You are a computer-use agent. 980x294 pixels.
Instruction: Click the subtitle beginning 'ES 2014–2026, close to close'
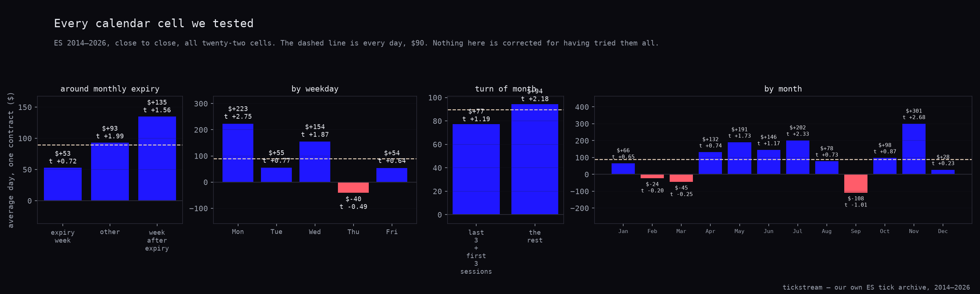tap(356, 43)
